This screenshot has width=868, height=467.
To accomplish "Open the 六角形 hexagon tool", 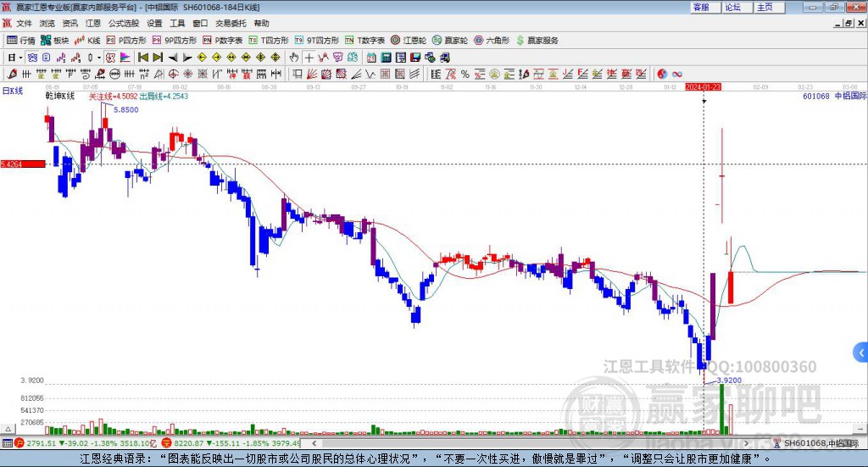I will pos(492,41).
